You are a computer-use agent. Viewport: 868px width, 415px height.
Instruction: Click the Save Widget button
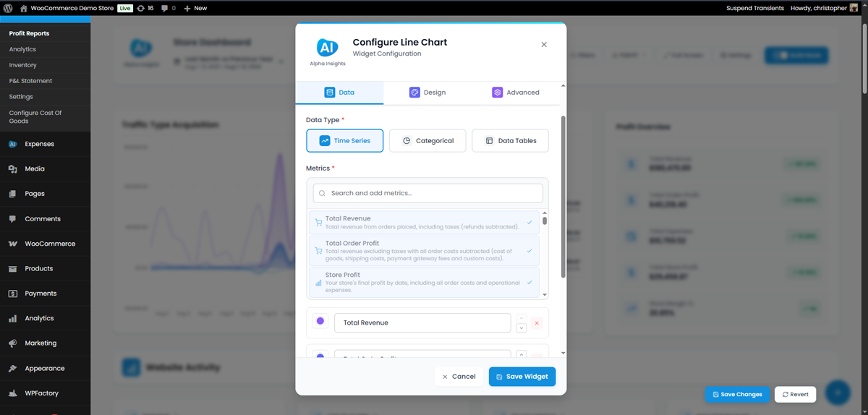[522, 377]
